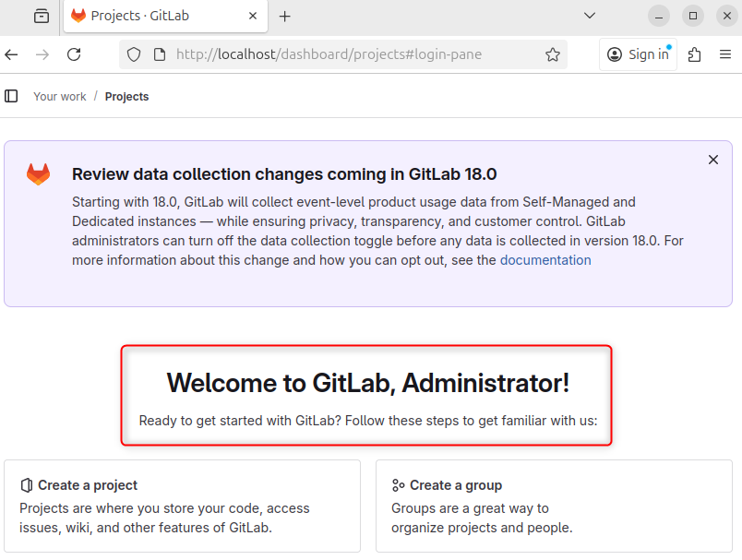The height and width of the screenshot is (560, 742).
Task: Open the all-tabs dropdown chevron
Action: pos(589,16)
